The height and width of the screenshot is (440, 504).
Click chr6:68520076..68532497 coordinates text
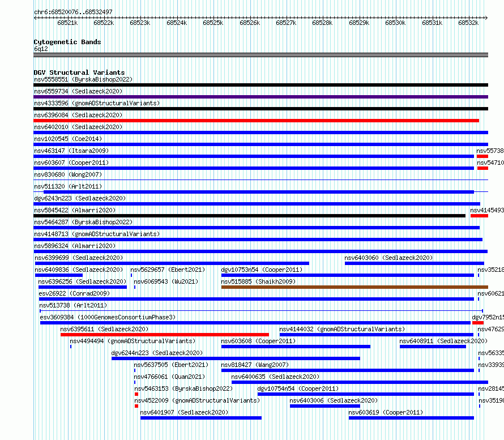tap(73, 12)
